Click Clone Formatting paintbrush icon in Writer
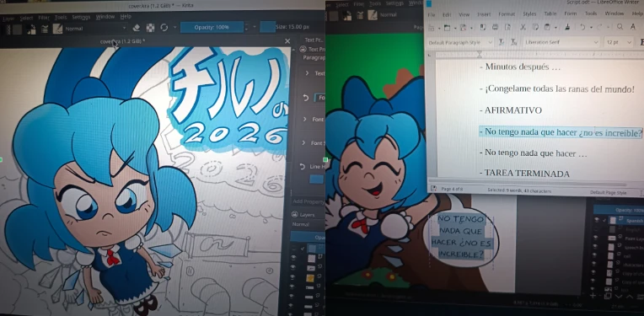Viewport: 644px width, 316px height. pyautogui.click(x=567, y=27)
